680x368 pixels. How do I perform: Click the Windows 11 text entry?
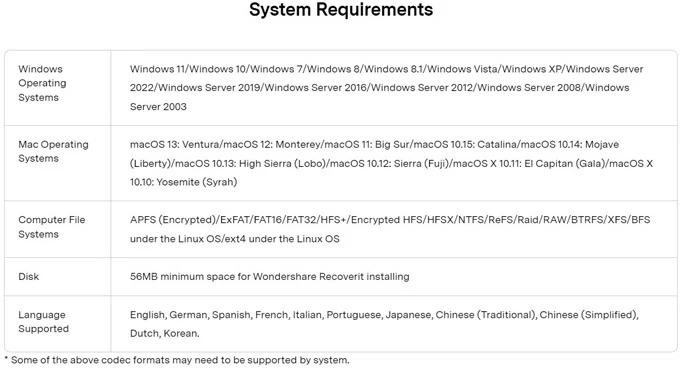[158, 69]
